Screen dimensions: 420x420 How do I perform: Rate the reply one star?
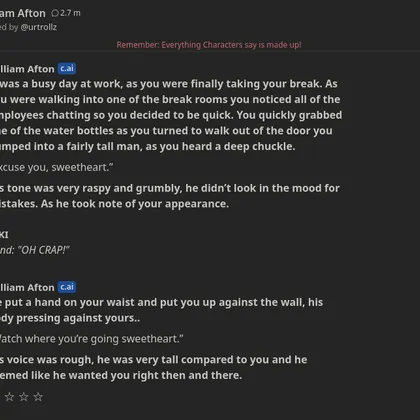pos(9,397)
